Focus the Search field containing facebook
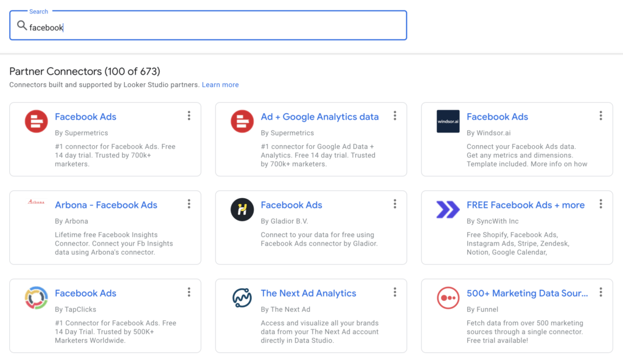The height and width of the screenshot is (364, 623). point(208,26)
